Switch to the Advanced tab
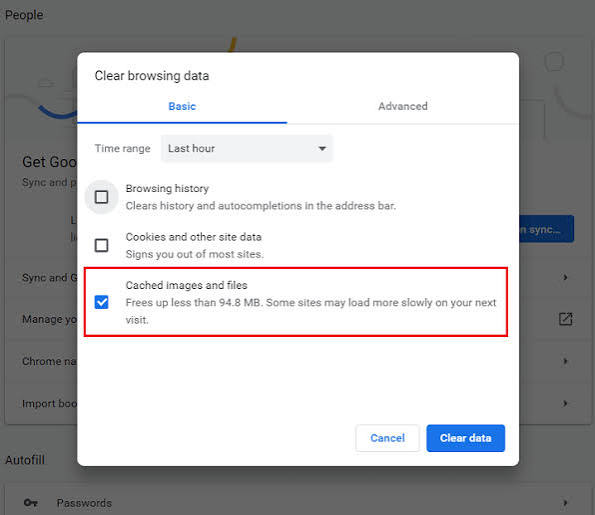Viewport: 595px width, 515px height. pyautogui.click(x=403, y=106)
